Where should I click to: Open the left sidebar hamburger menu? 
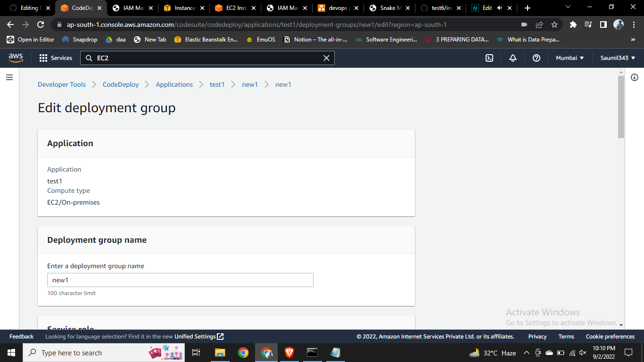[x=9, y=77]
